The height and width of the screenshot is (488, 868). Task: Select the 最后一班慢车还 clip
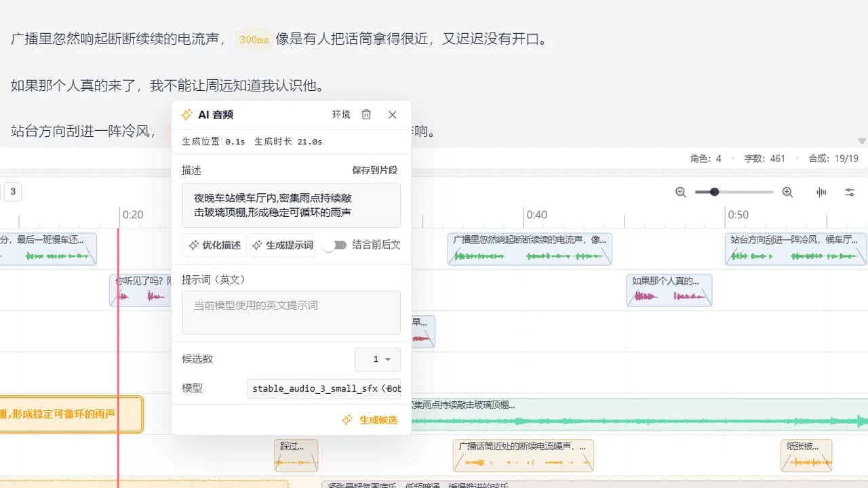pyautogui.click(x=48, y=249)
